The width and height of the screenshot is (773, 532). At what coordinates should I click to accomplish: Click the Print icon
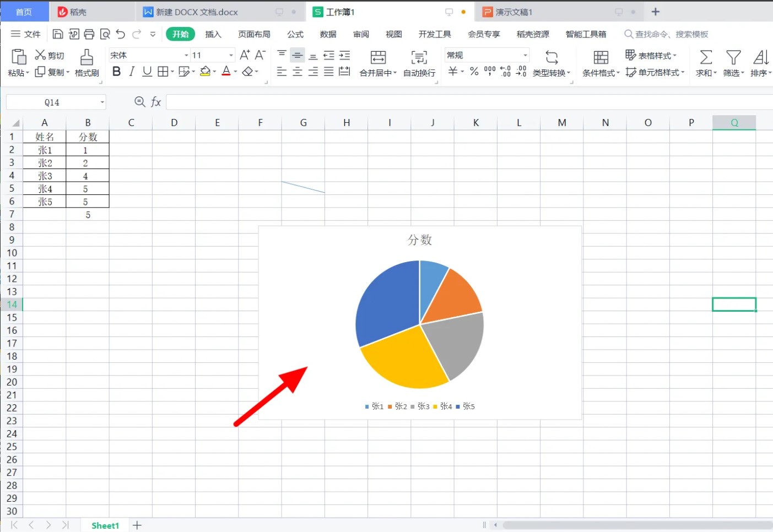click(89, 34)
